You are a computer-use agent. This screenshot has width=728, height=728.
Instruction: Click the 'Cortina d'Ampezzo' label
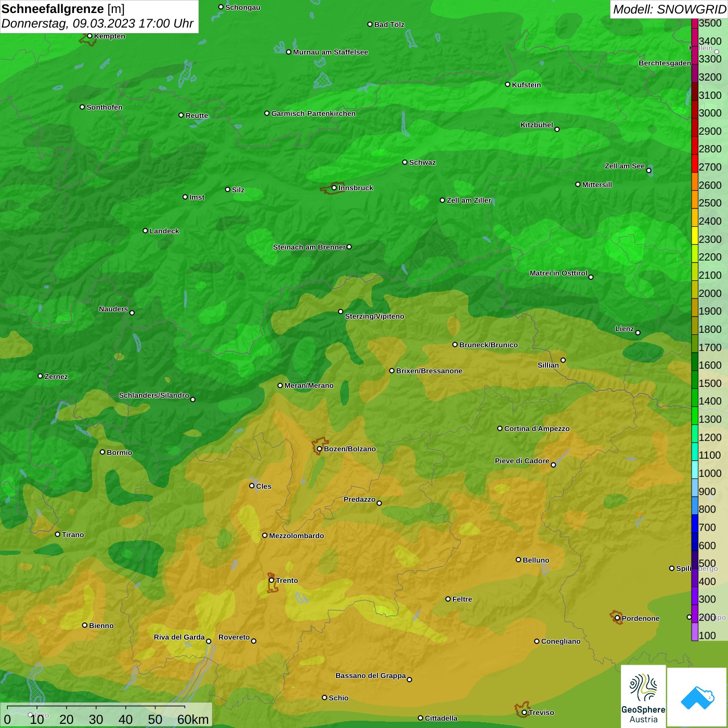pyautogui.click(x=537, y=428)
